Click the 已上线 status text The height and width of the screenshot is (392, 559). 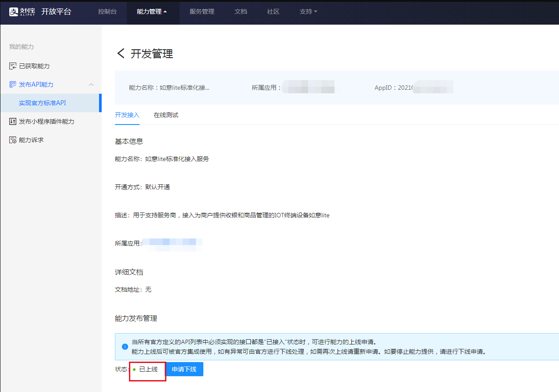(148, 370)
